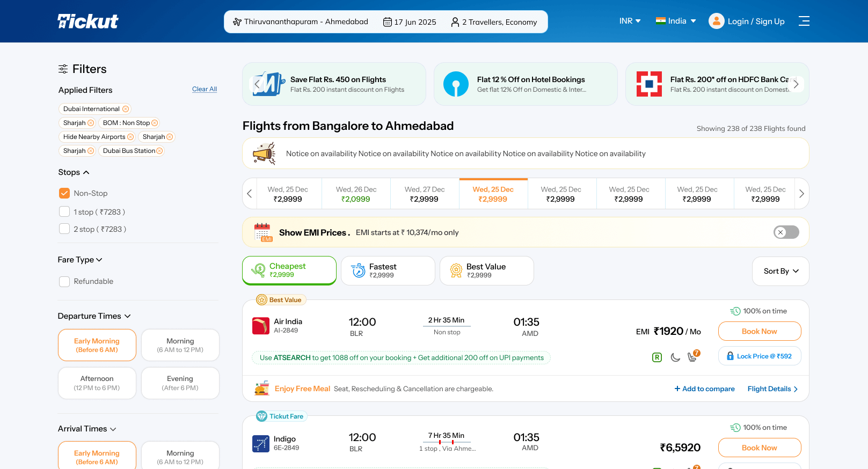
Task: Click previous arrow on offers carousel
Action: pos(257,84)
